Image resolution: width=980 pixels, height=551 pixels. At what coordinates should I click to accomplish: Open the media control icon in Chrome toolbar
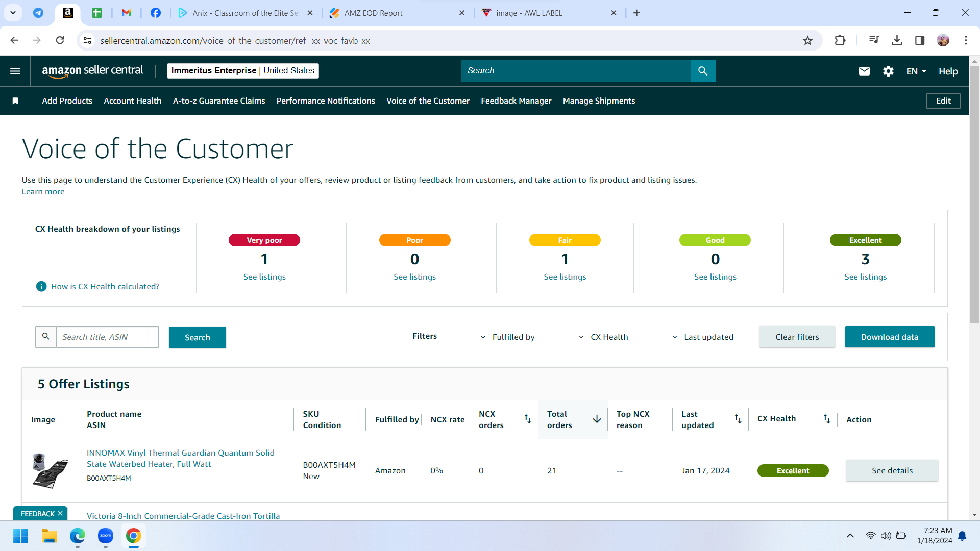point(874,40)
